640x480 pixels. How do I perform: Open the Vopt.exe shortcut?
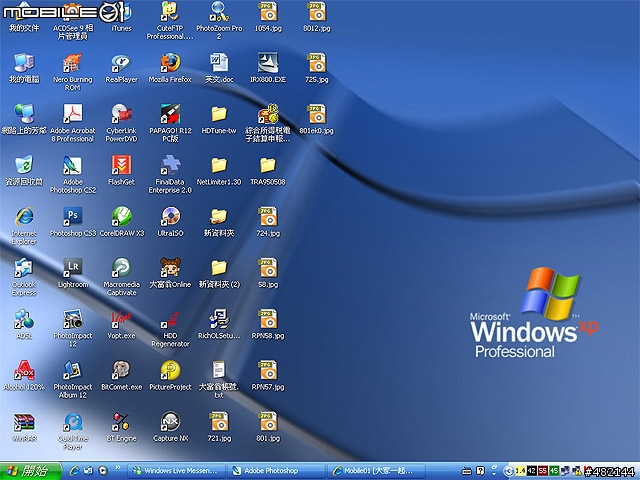pyautogui.click(x=121, y=324)
